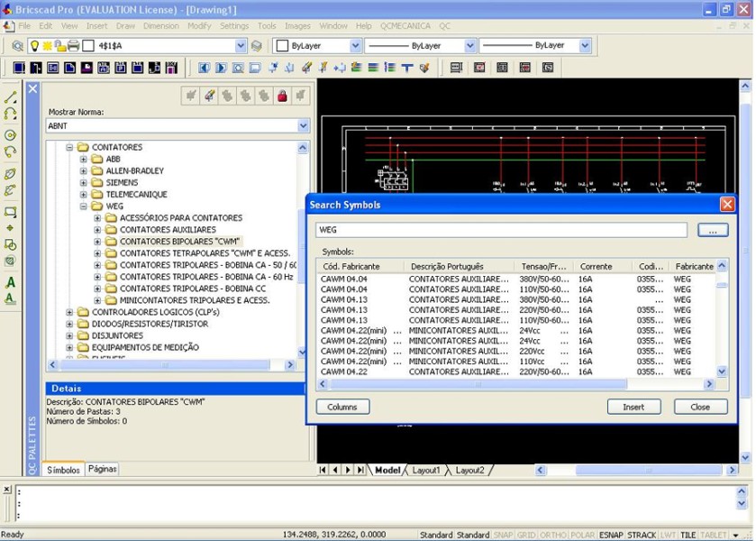Switch to the Layout1 tab
This screenshot has width=756, height=541.
426,470
